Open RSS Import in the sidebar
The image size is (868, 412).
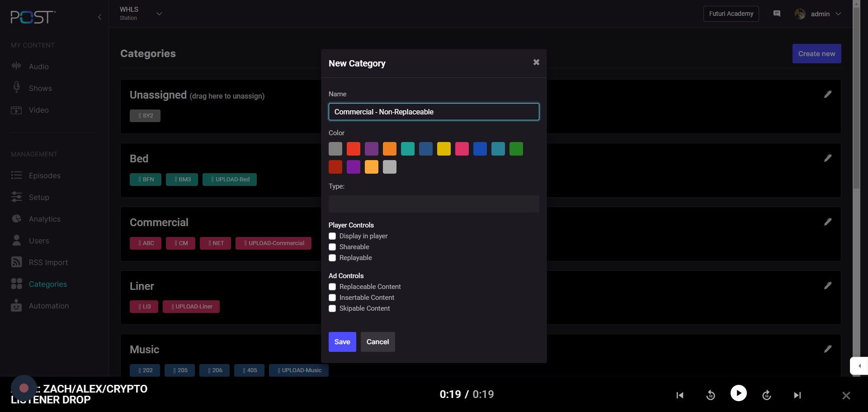(48, 262)
